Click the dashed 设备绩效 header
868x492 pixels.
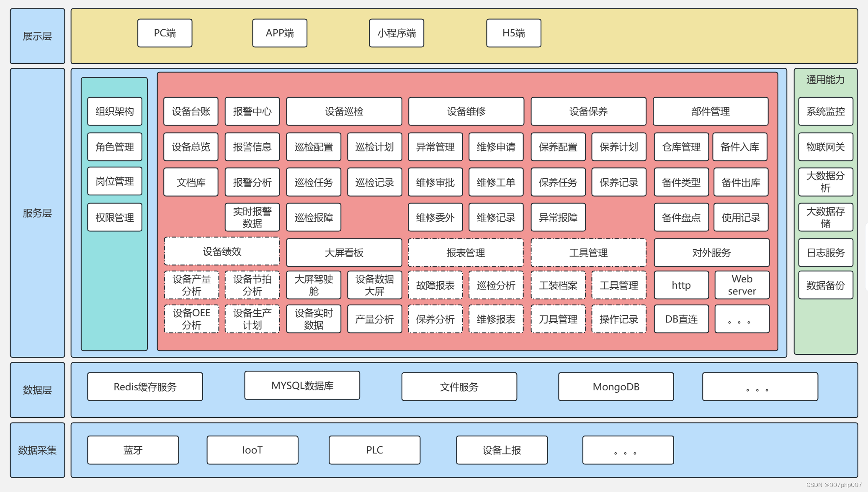coord(222,251)
